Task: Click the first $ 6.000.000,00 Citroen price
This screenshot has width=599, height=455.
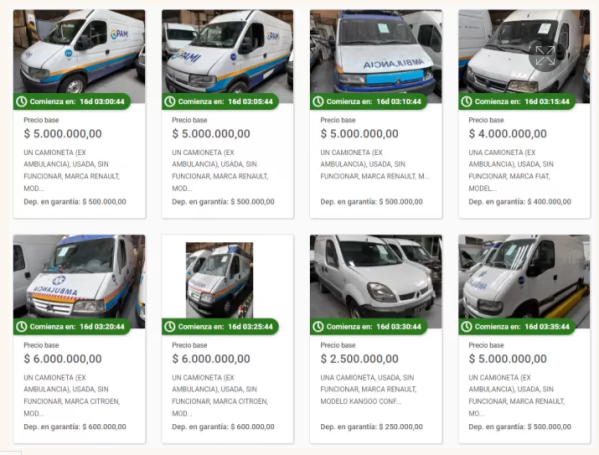Action: (63, 359)
